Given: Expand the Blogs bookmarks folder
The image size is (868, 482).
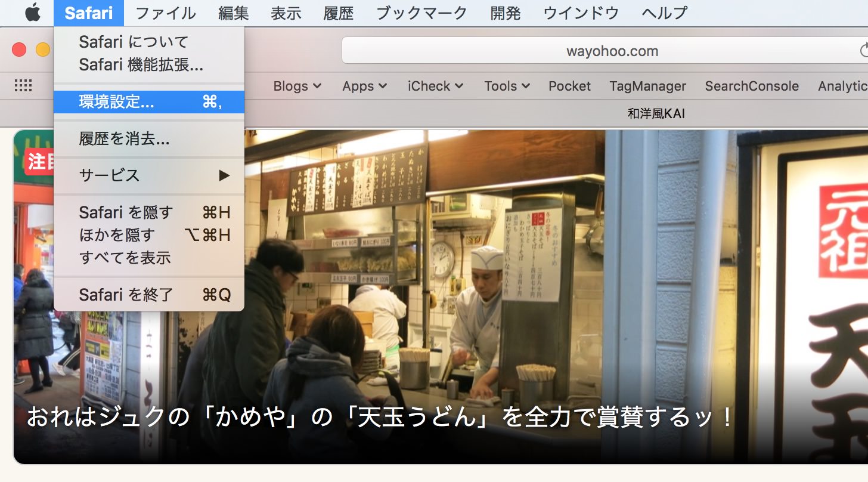Looking at the screenshot, I should pyautogui.click(x=297, y=86).
